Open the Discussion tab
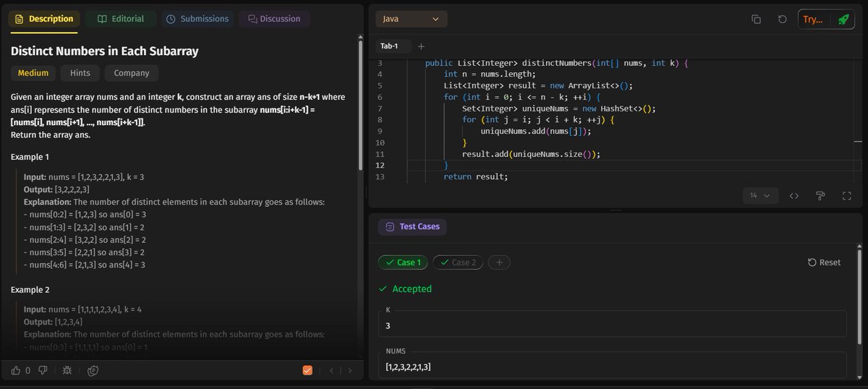Image resolution: width=868 pixels, height=389 pixels. pos(274,19)
